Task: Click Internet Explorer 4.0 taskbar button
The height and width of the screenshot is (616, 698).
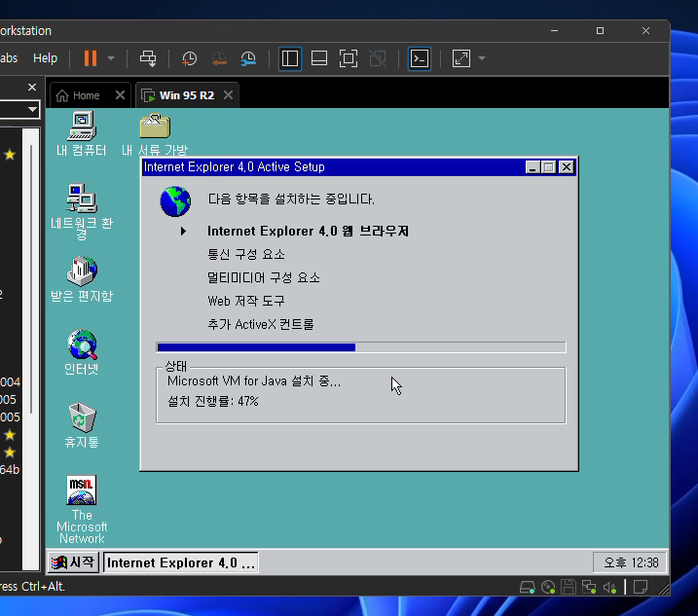Action: [x=181, y=562]
